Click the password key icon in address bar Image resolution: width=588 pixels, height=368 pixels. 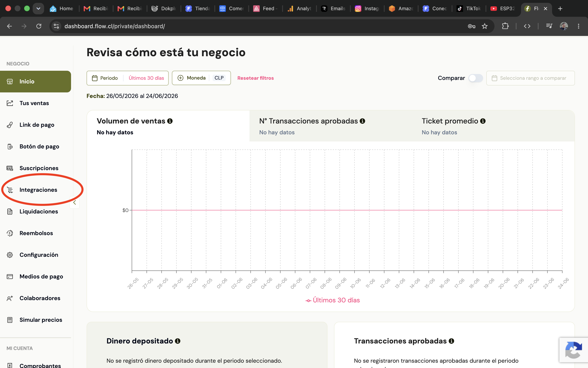[x=471, y=26]
